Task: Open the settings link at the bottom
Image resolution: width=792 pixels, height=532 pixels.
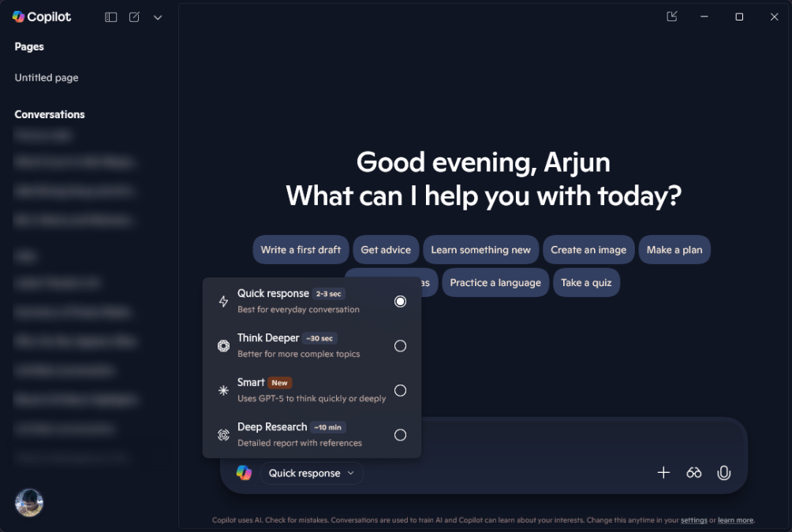Action: pos(693,520)
